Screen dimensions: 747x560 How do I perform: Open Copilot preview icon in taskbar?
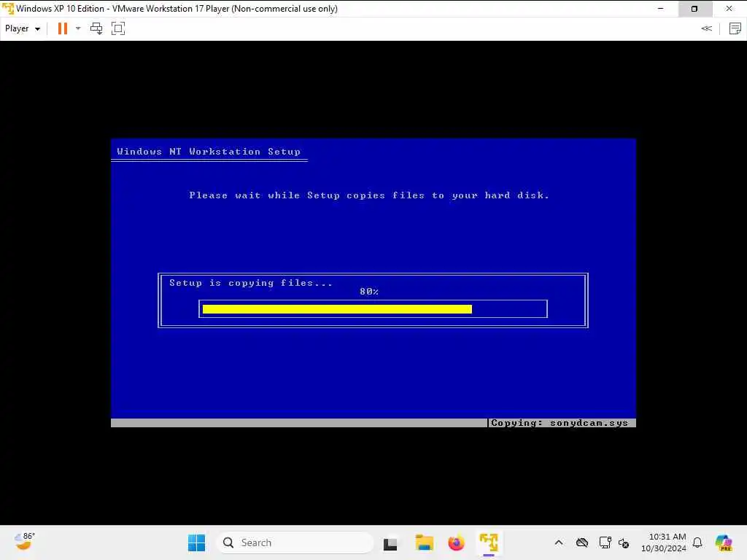click(724, 542)
